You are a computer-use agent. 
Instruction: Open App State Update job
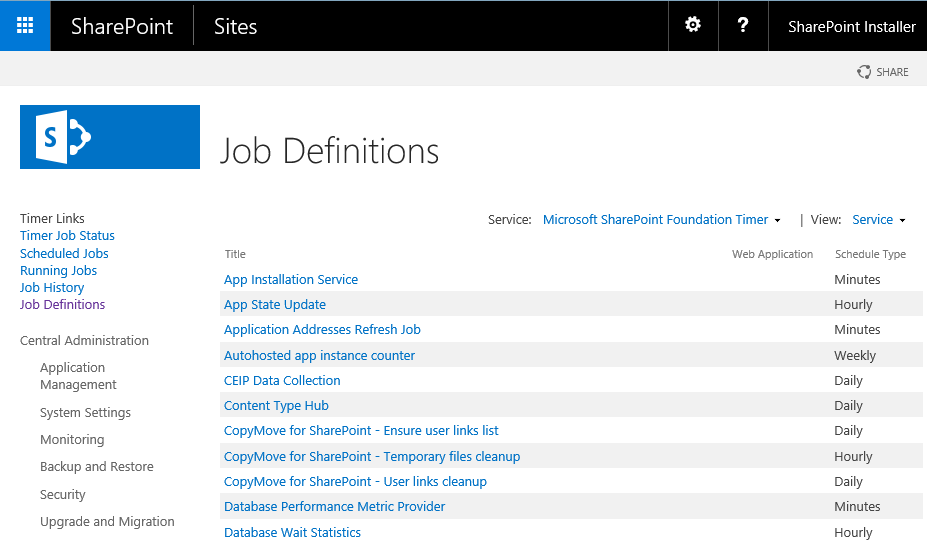(x=275, y=305)
